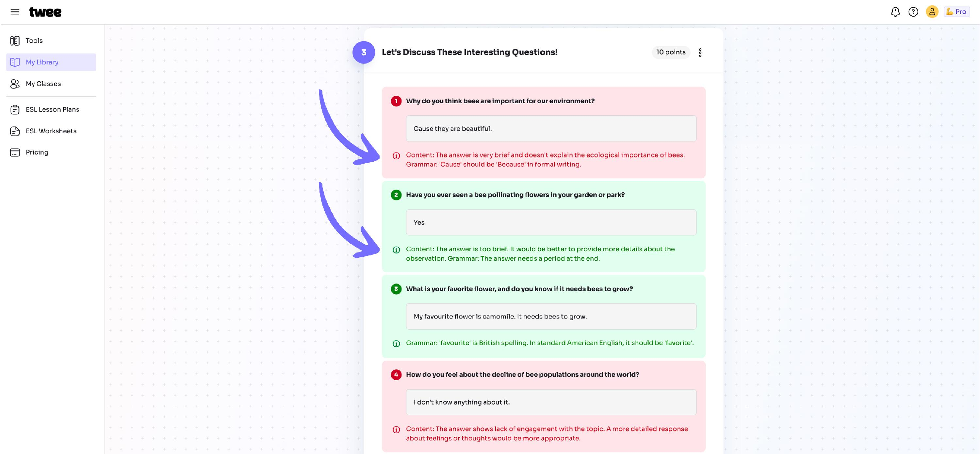The height and width of the screenshot is (454, 980).
Task: Click the info icon beside the 'favourite' spelling feedback
Action: [396, 344]
